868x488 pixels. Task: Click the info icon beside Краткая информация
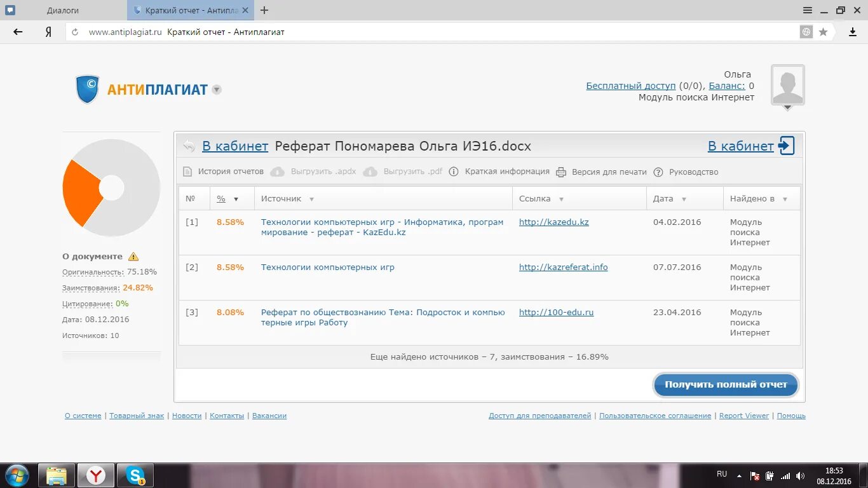454,172
